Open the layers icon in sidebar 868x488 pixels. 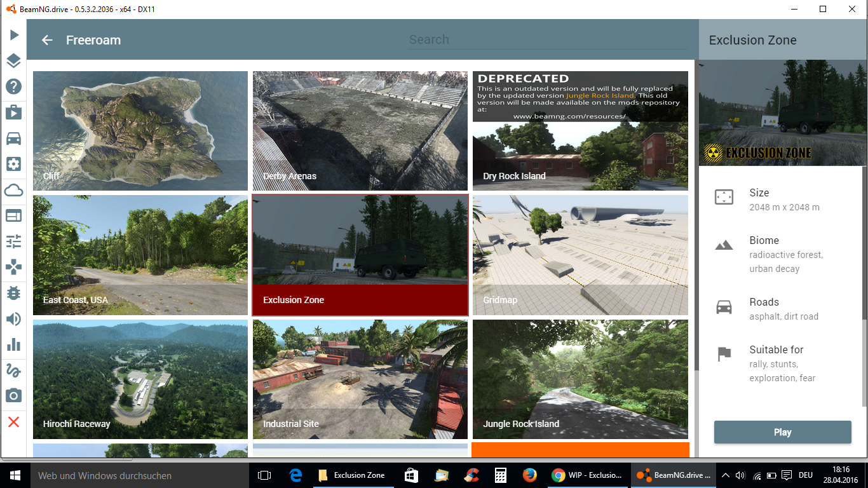(14, 61)
